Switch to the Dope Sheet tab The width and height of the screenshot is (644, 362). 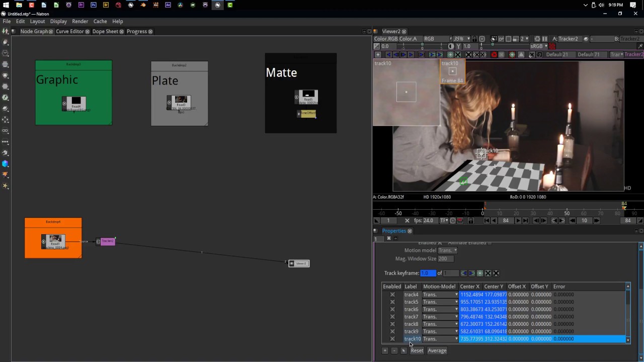[105, 31]
